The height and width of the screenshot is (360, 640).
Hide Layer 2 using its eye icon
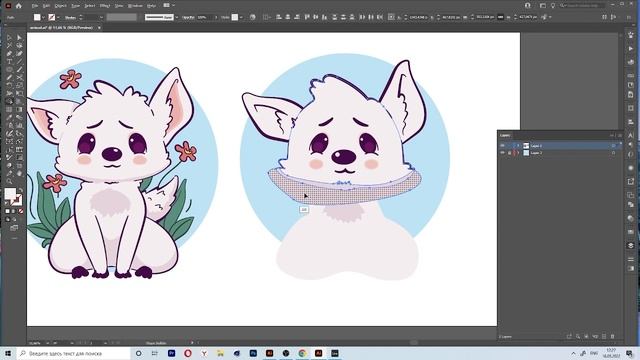pos(502,153)
